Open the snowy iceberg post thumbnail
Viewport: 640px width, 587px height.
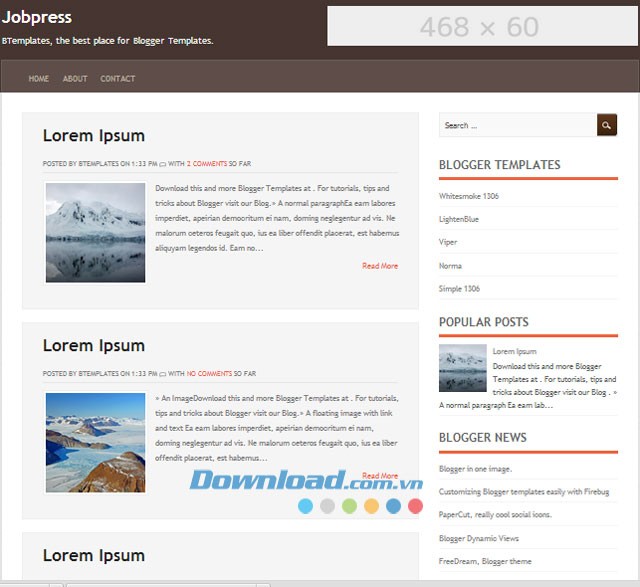[96, 232]
